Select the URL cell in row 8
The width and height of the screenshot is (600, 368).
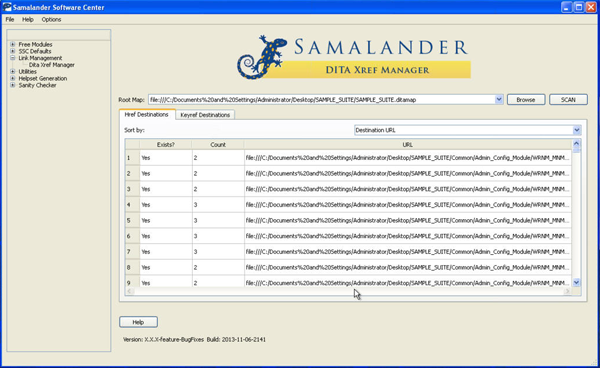(x=408, y=267)
